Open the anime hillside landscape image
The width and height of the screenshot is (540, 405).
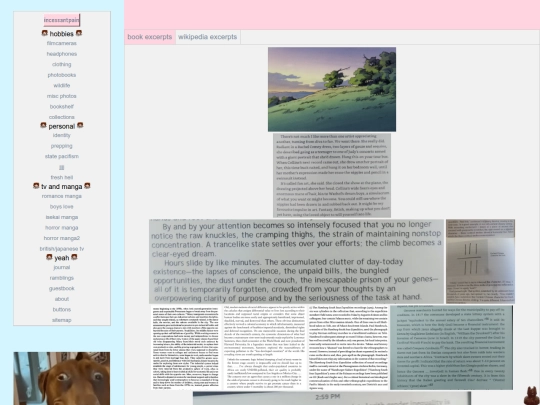pyautogui.click(x=332, y=90)
